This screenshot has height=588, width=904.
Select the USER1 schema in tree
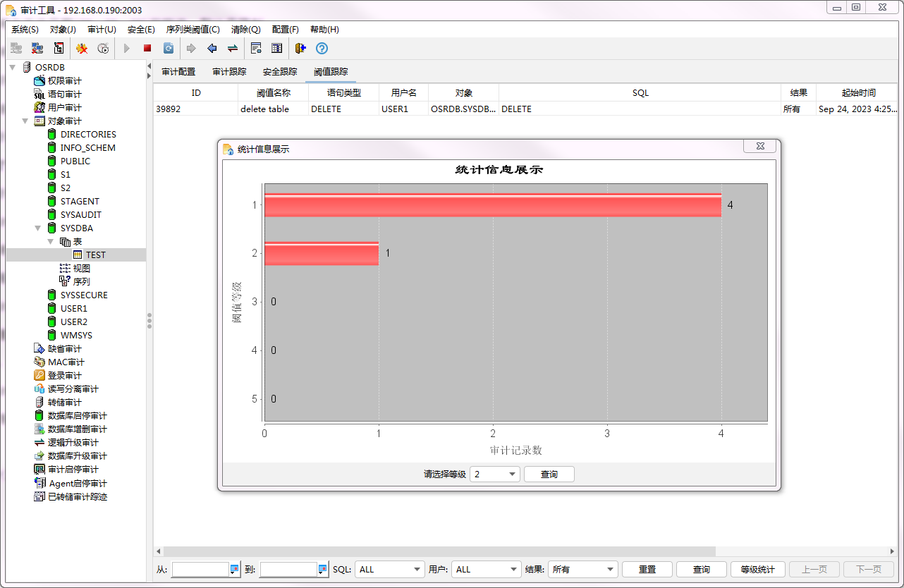click(73, 309)
